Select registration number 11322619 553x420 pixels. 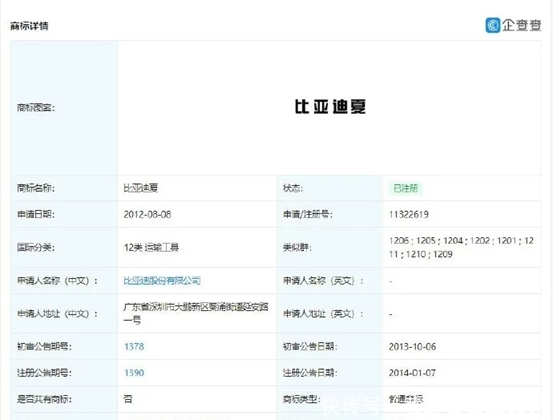pos(409,214)
